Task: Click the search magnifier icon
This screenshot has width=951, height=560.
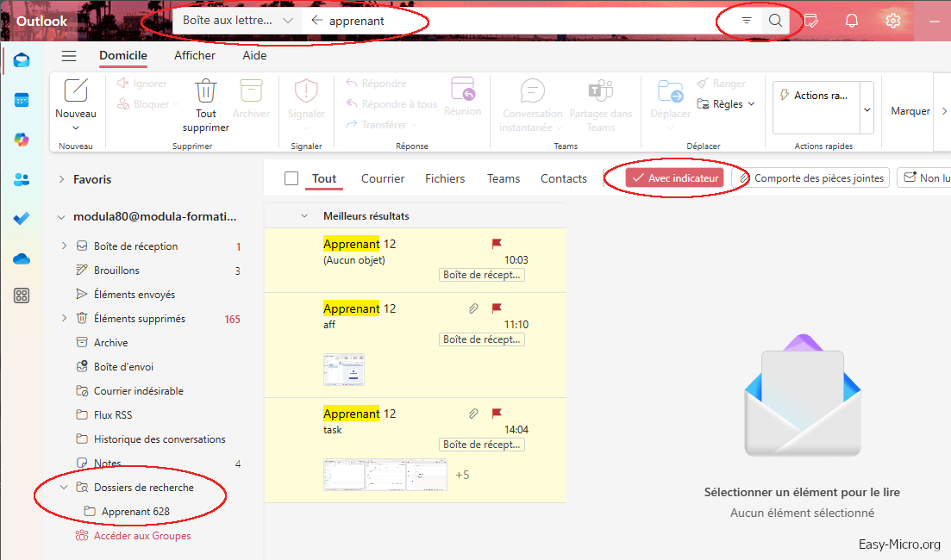Action: coord(775,21)
